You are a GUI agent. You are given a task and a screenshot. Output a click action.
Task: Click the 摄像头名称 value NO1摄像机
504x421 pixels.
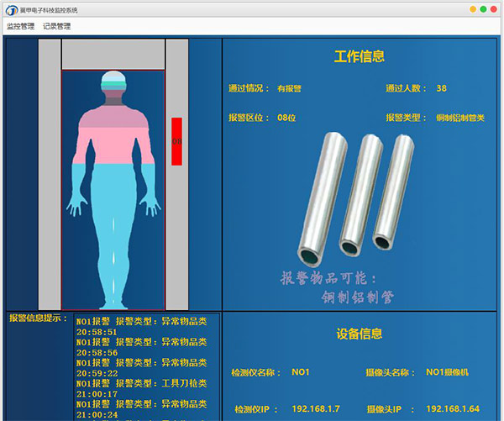click(x=453, y=371)
